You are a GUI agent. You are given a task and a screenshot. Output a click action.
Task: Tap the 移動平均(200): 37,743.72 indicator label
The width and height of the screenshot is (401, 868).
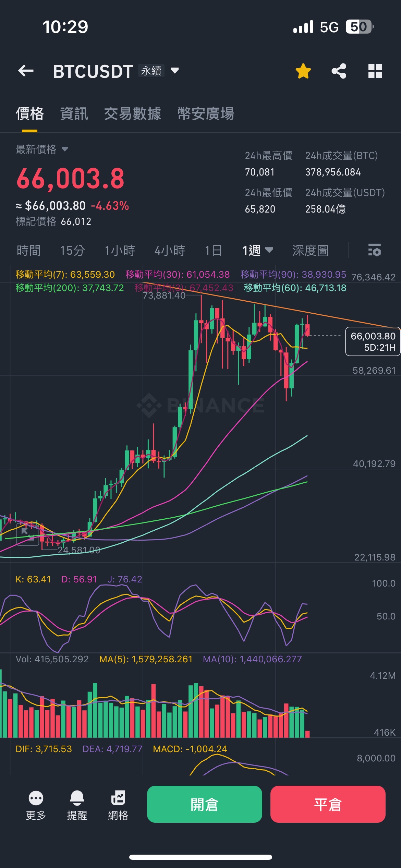[70, 288]
